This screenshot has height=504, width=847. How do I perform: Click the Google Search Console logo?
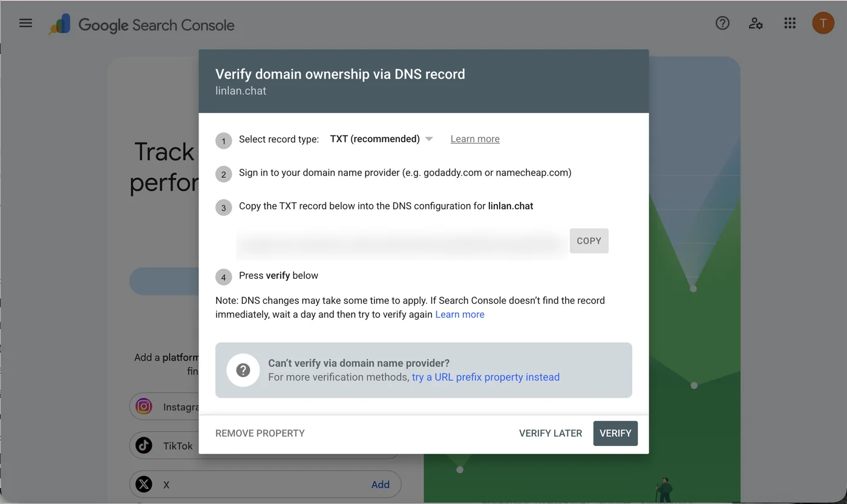(142, 25)
